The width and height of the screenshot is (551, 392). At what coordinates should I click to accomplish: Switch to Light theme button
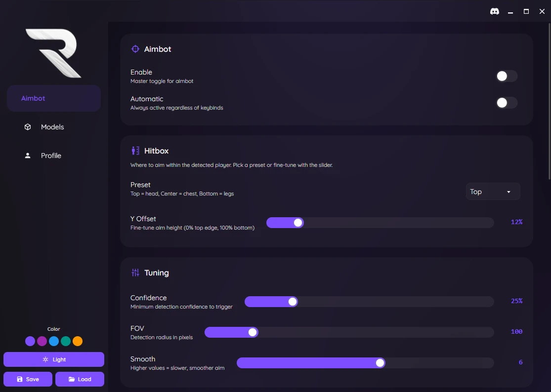point(54,359)
